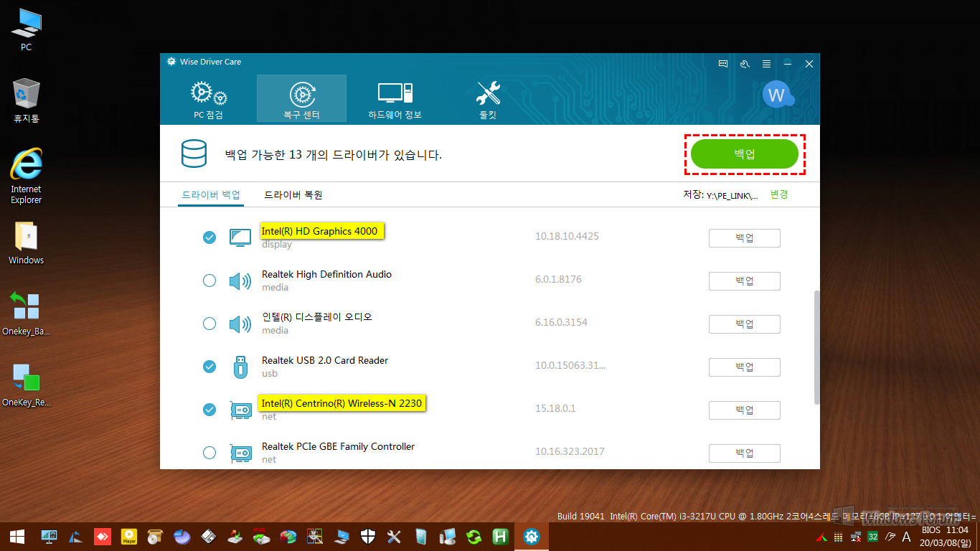Image resolution: width=980 pixels, height=551 pixels.
Task: Click the 변경 link to change save path
Action: click(x=779, y=194)
